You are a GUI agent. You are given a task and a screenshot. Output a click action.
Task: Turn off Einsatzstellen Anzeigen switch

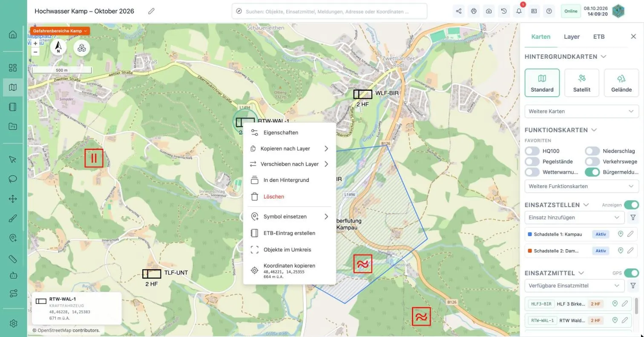(x=631, y=205)
